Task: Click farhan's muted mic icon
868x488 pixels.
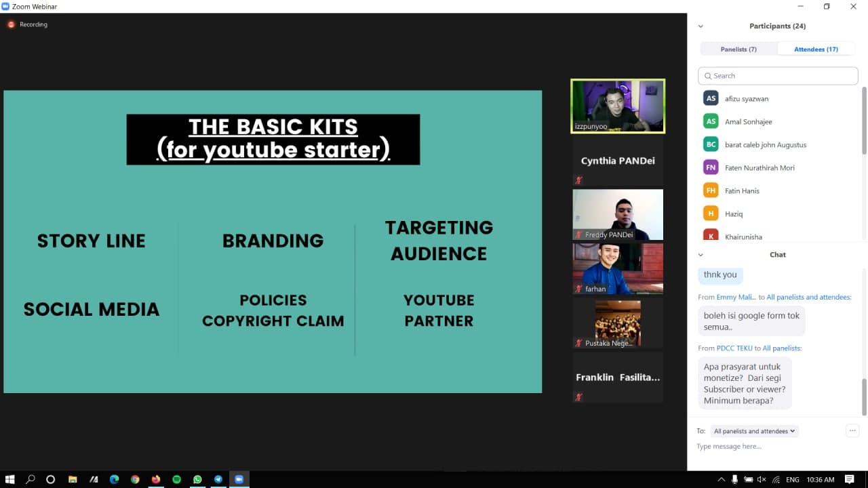Action: (579, 289)
